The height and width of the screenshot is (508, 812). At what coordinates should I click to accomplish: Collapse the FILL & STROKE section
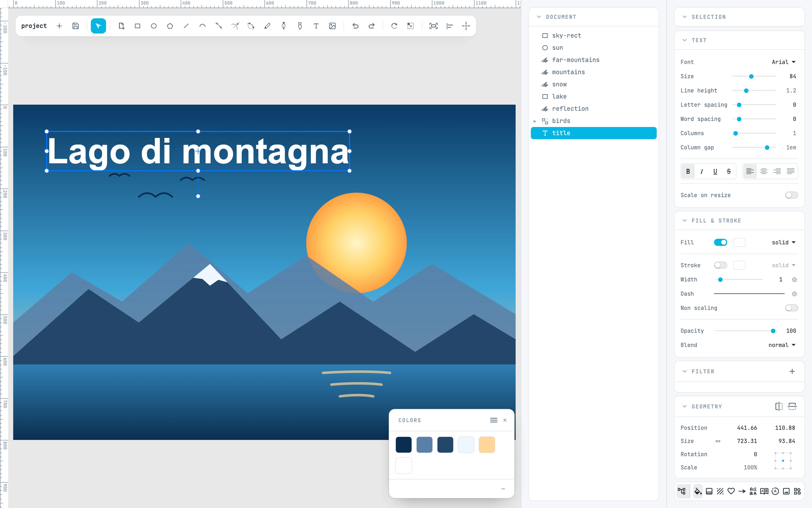click(739, 220)
